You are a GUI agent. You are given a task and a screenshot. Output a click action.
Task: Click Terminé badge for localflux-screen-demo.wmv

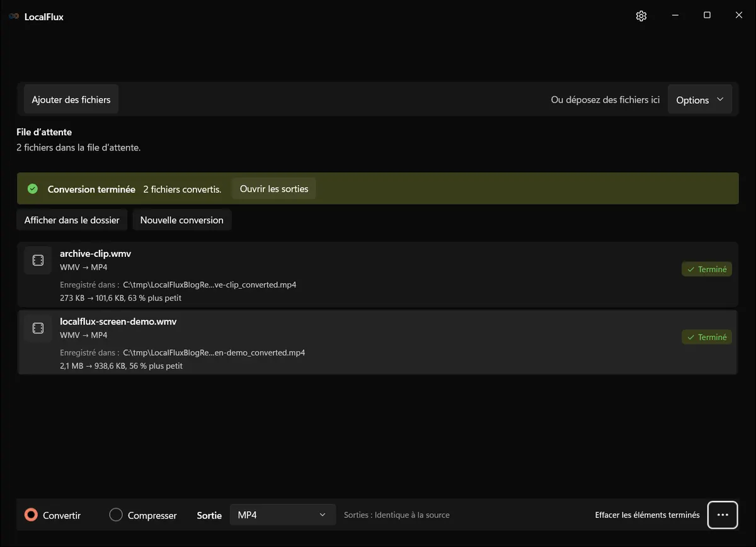click(707, 337)
